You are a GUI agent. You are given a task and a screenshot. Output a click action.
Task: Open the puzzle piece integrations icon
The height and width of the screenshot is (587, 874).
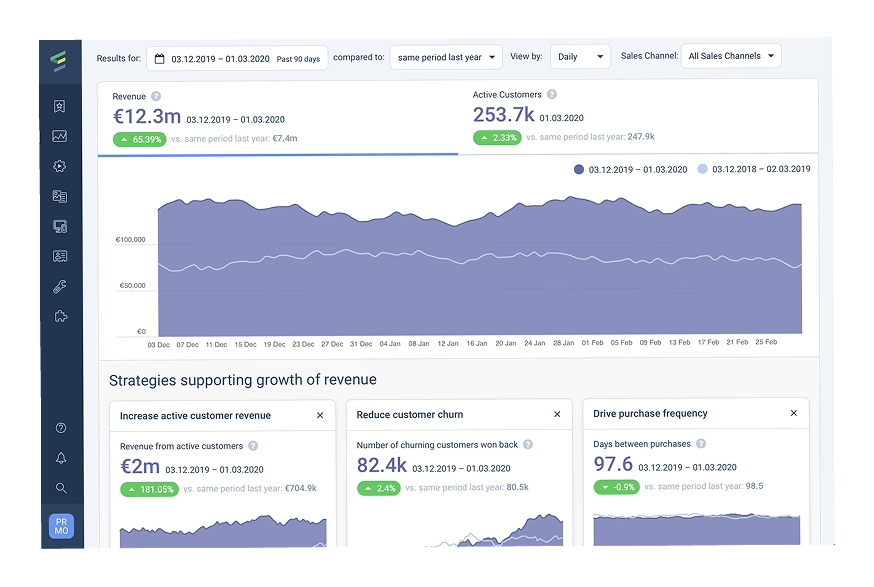tap(60, 317)
